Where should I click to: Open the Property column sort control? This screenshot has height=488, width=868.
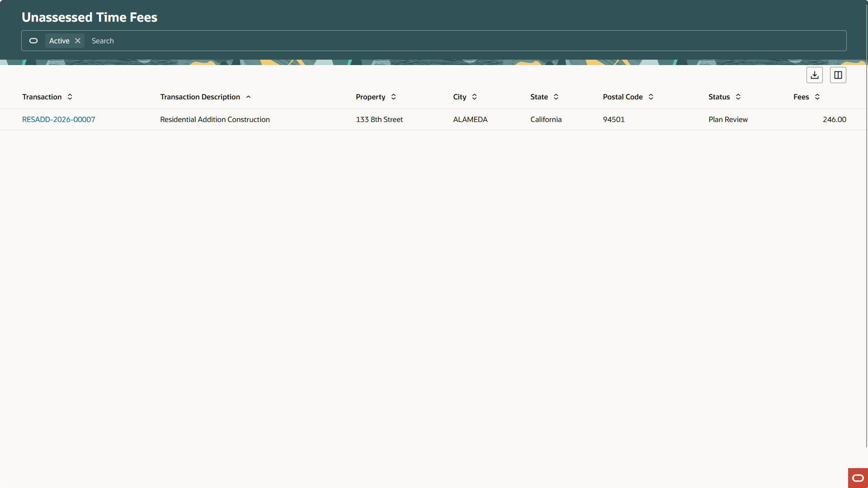click(393, 97)
